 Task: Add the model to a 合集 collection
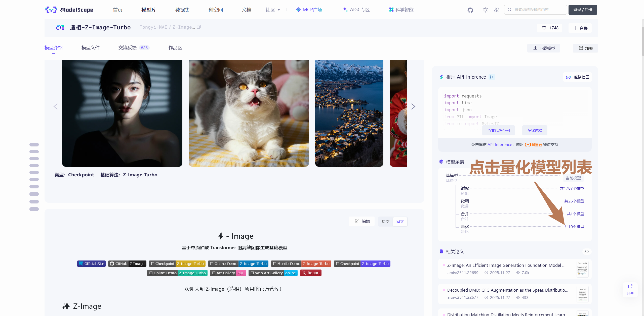580,28
